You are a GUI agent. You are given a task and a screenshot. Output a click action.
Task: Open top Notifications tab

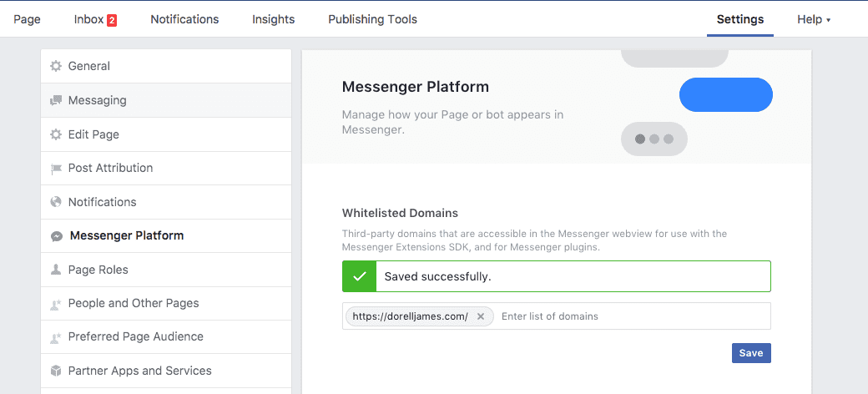click(x=184, y=19)
